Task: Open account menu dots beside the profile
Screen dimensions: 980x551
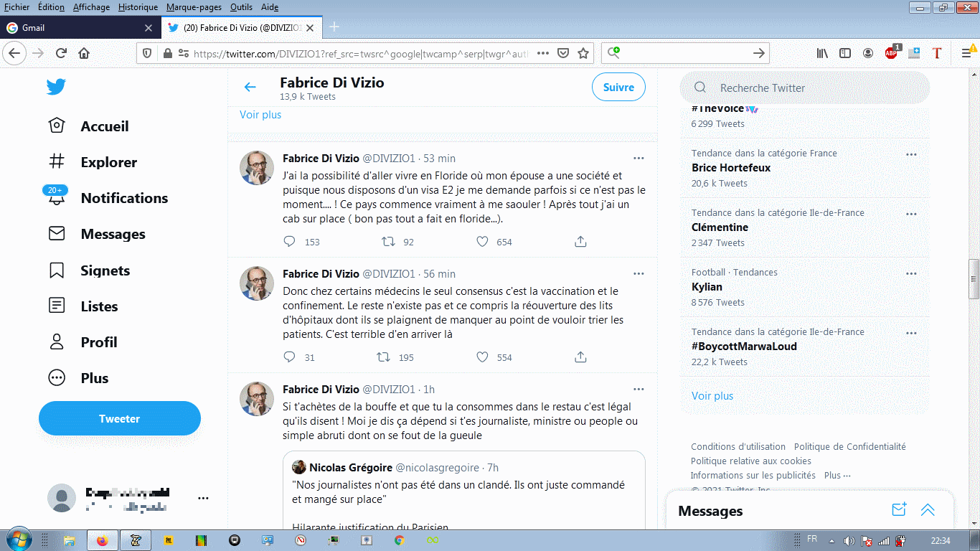Action: coord(203,498)
